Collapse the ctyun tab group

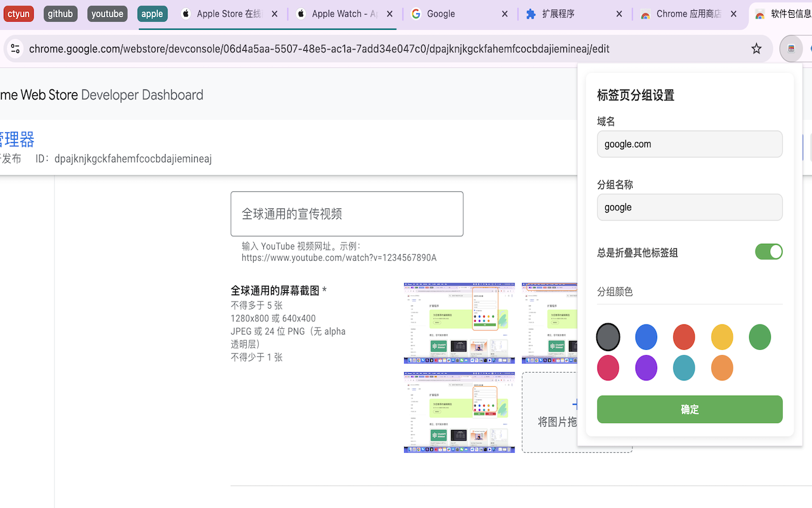18,13
